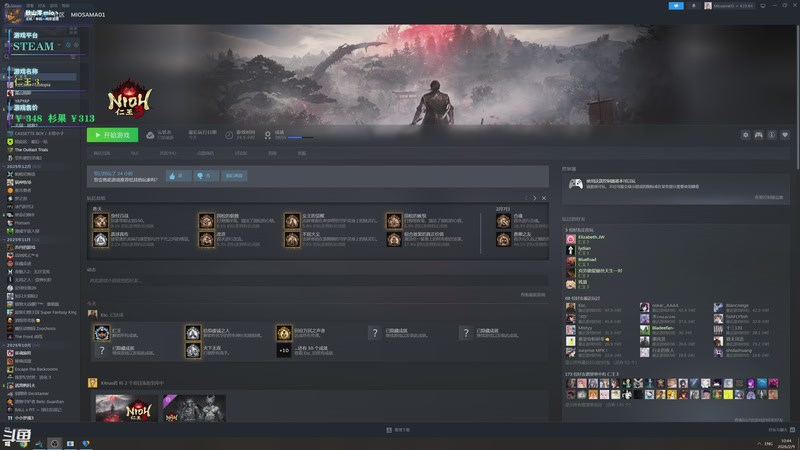Click the activity post input field
The image size is (800, 450).
[317, 280]
